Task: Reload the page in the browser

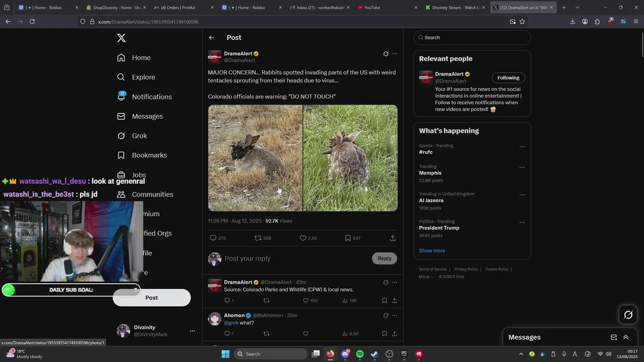Action: coord(32,22)
